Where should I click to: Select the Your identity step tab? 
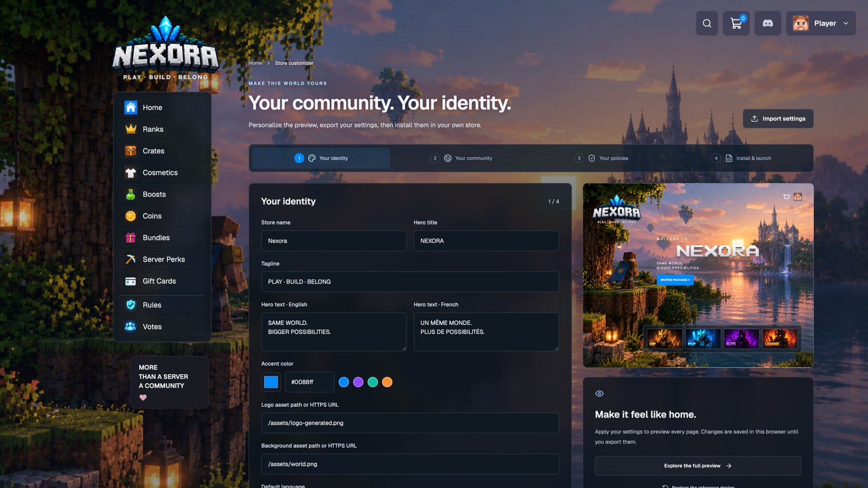pyautogui.click(x=321, y=158)
